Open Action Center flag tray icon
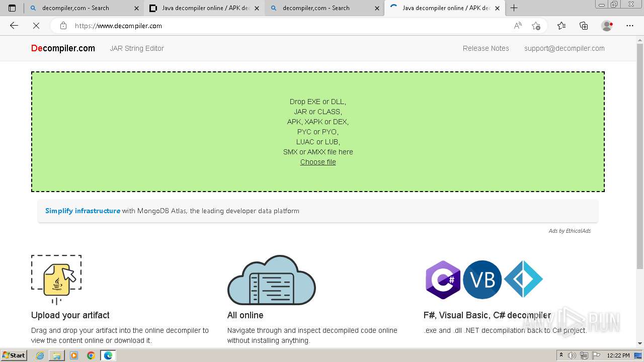Viewport: 644px width, 362px height. (x=596, y=355)
